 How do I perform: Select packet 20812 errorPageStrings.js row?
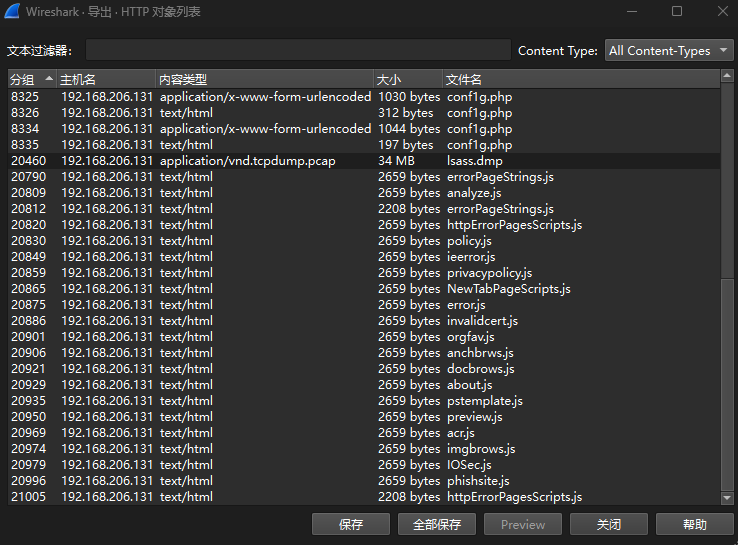364,209
